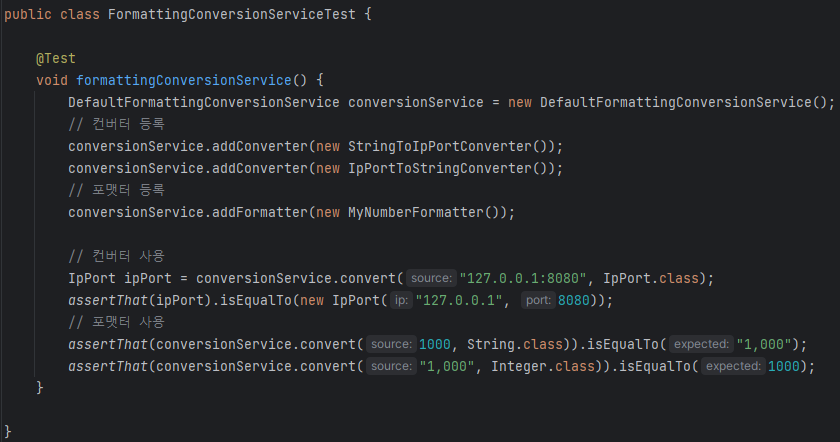Screen dimensions: 840x442
Task: Click the public keyword on the first line
Action: [28, 14]
